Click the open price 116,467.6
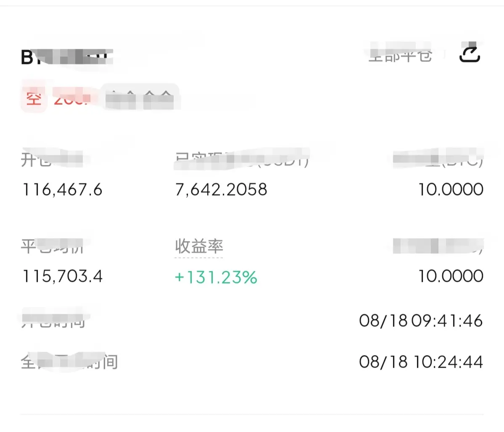This screenshot has width=504, height=432. [x=62, y=189]
